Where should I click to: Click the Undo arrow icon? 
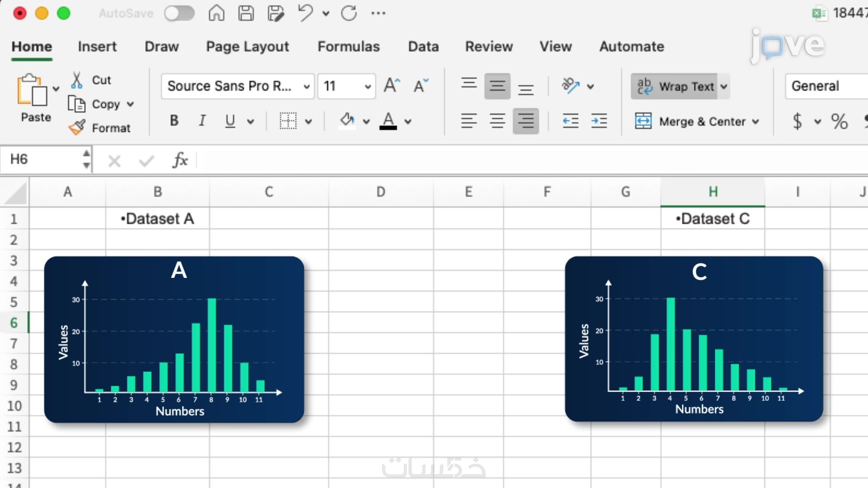306,13
